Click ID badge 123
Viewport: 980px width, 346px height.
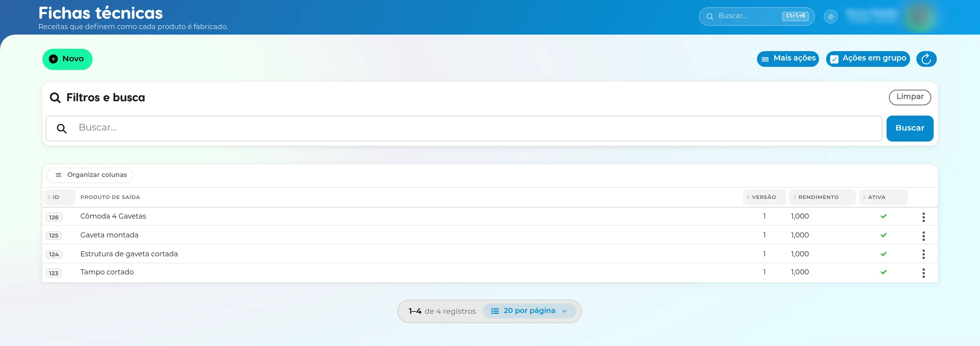[54, 273]
